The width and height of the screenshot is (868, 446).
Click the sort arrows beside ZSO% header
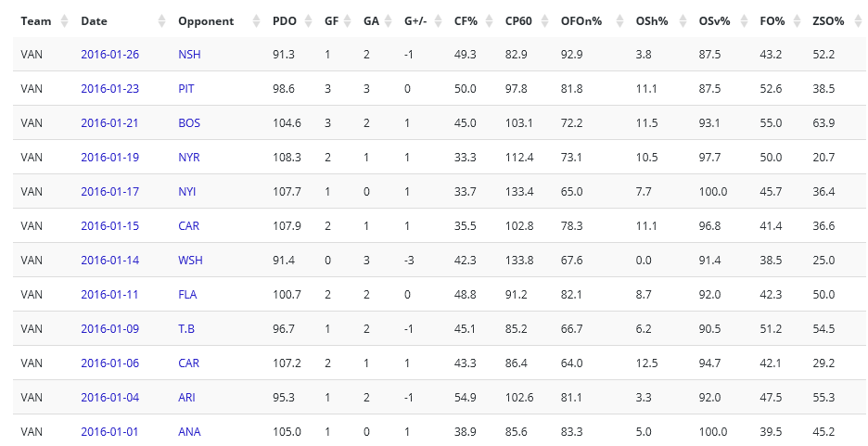pyautogui.click(x=852, y=21)
